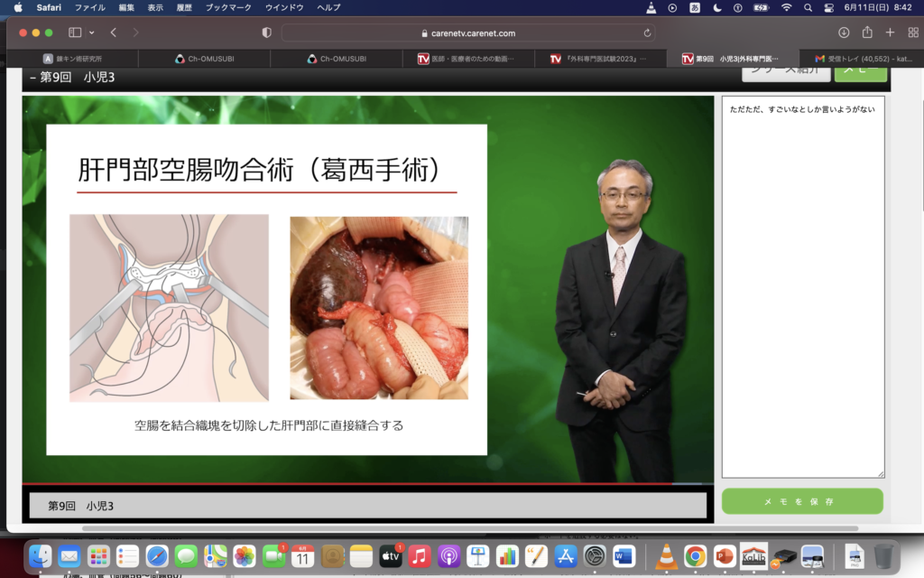Open a new tab with plus icon
The height and width of the screenshot is (578, 924).
pos(890,33)
